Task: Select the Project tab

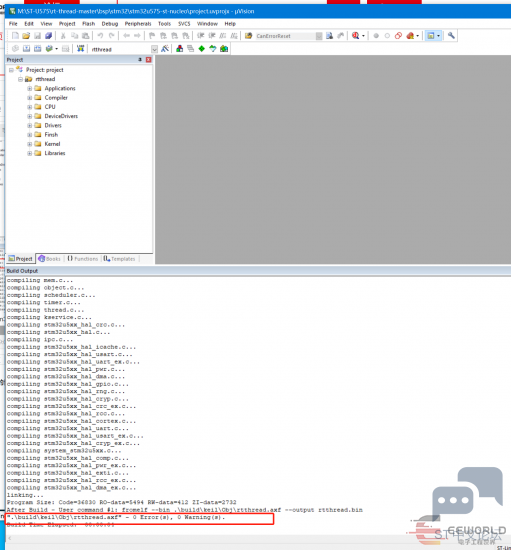Action: 21,259
